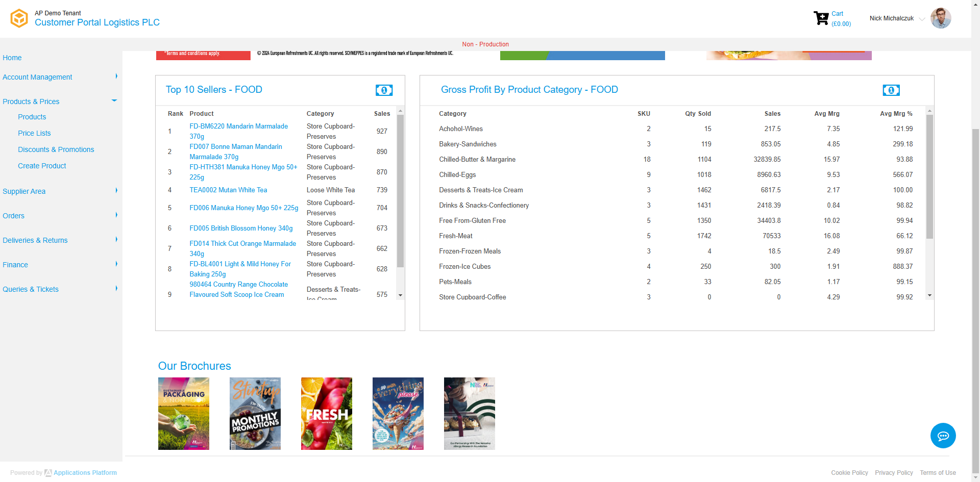Open Orders menu item
The height and width of the screenshot is (482, 980).
point(13,216)
